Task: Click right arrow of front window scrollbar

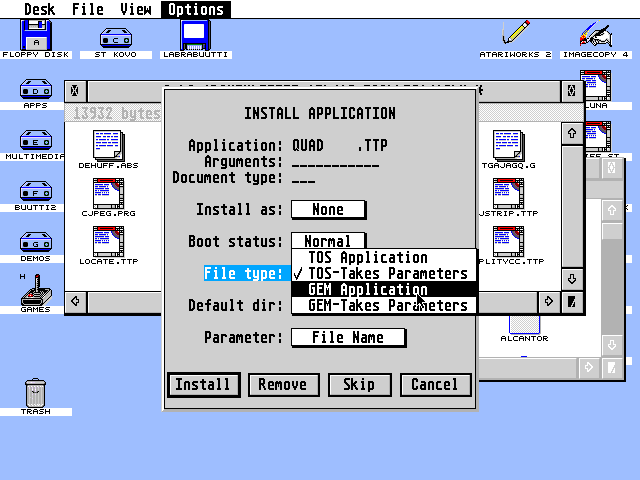Action: [x=549, y=302]
